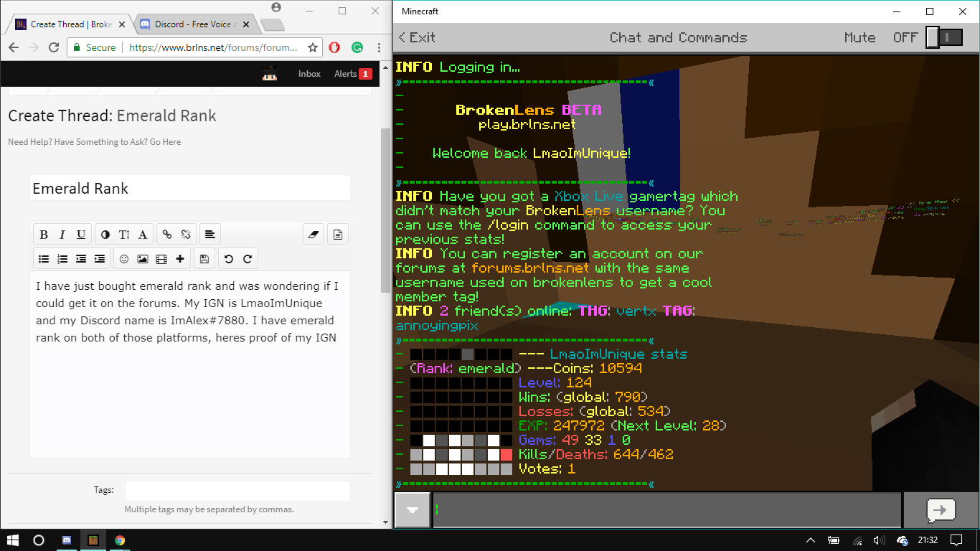Open Minecraft from the taskbar
Viewport: 980px width, 551px height.
pyautogui.click(x=93, y=540)
